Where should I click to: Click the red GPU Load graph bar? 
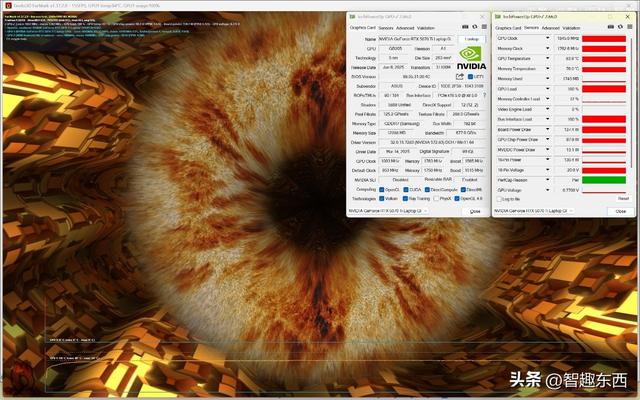coord(604,89)
